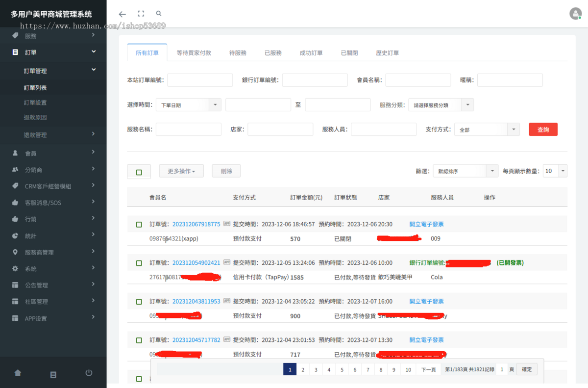Image resolution: width=588 pixels, height=388 pixels.
Task: Click the 本站訂單編號 input field
Action: [x=200, y=80]
